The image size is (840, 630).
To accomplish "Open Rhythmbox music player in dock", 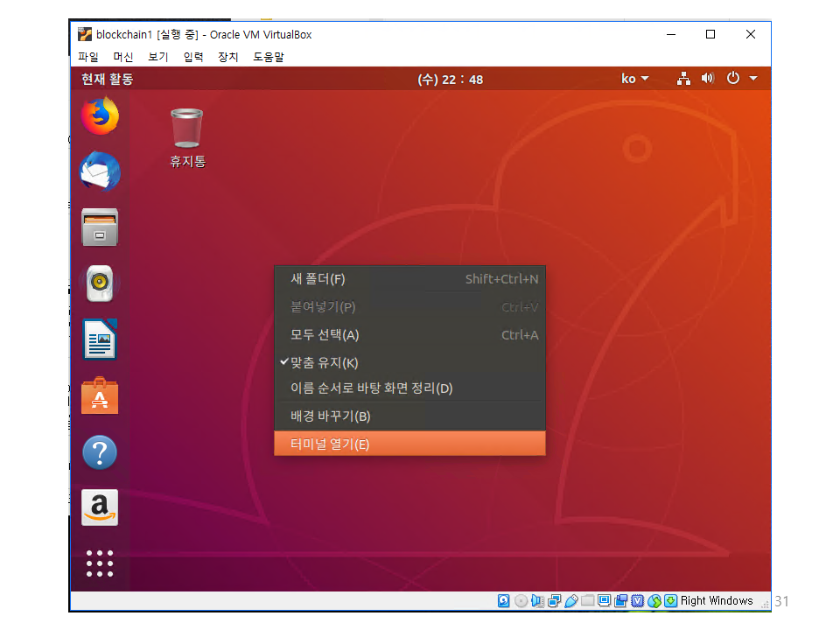I will (x=100, y=283).
